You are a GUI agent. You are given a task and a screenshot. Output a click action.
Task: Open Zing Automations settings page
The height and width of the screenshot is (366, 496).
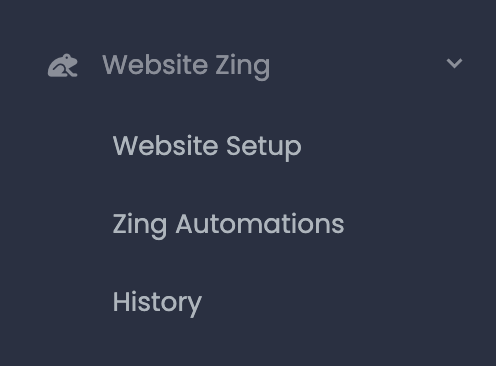click(x=228, y=225)
